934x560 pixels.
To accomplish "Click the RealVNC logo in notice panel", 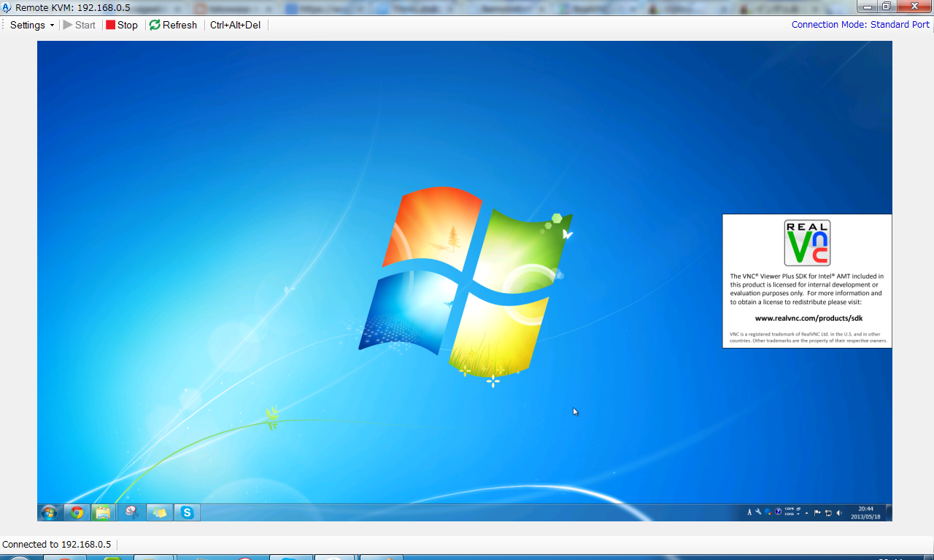I will [807, 244].
